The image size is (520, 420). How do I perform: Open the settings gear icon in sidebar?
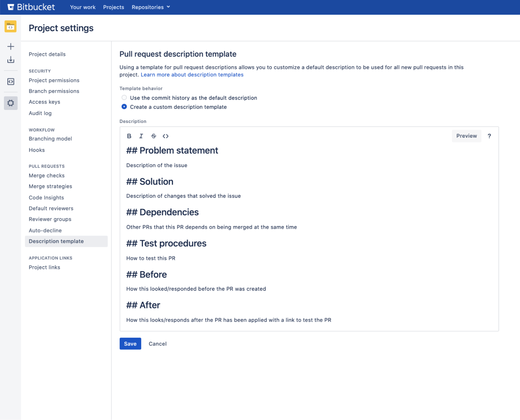11,103
